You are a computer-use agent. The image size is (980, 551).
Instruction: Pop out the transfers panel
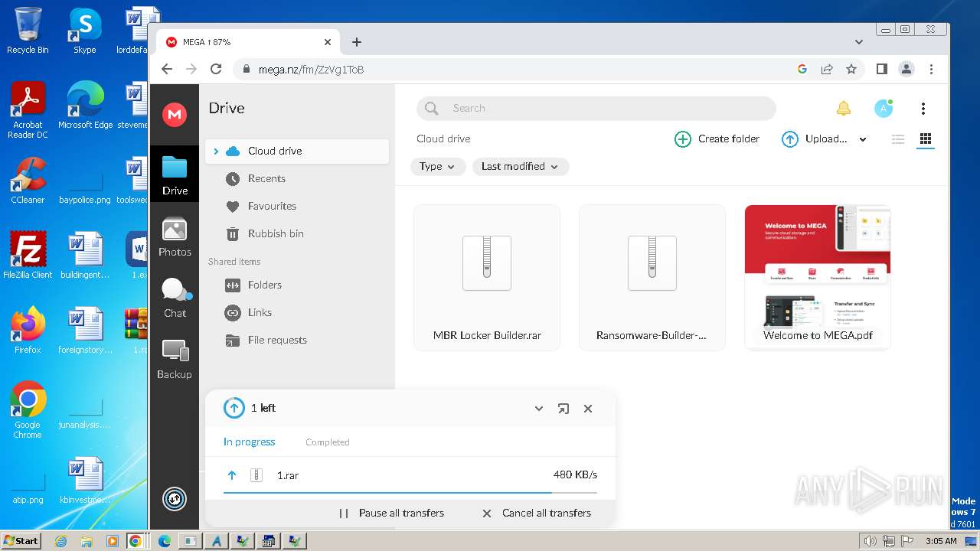pos(563,409)
